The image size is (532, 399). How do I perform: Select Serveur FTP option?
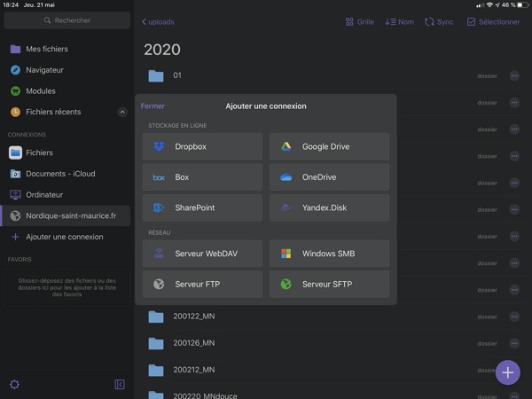[x=202, y=284]
